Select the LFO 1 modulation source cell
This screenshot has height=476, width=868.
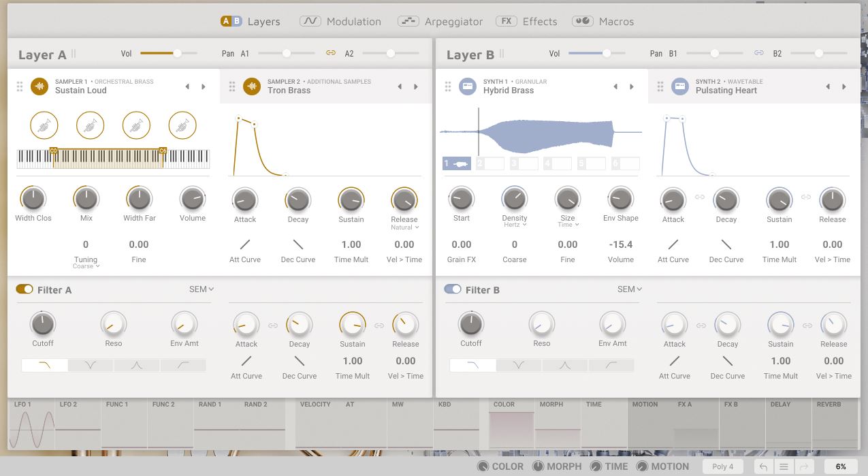[x=31, y=424]
